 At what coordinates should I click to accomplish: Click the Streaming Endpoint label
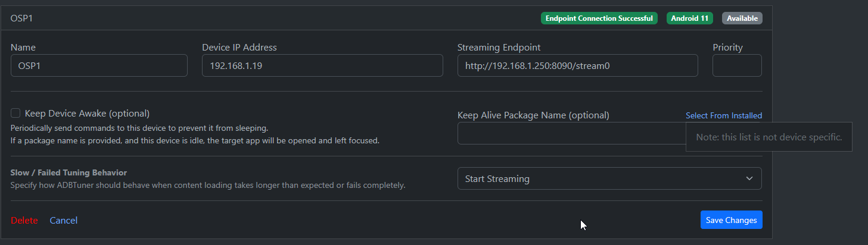[499, 48]
